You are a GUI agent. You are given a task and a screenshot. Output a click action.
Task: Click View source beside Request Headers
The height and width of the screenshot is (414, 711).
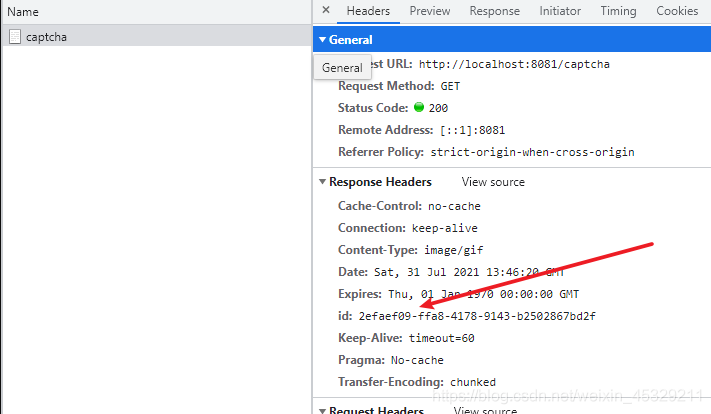485,410
